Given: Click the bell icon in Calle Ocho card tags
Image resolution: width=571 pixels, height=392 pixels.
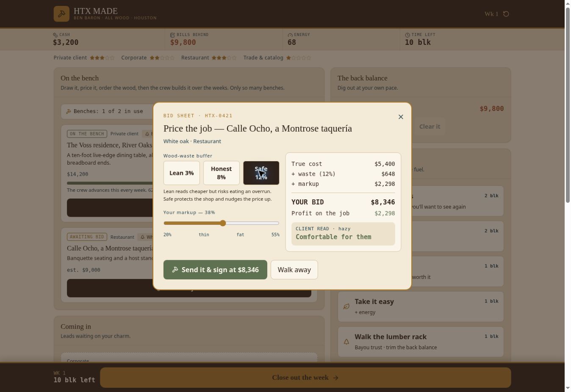Looking at the screenshot, I should pyautogui.click(x=143, y=237).
